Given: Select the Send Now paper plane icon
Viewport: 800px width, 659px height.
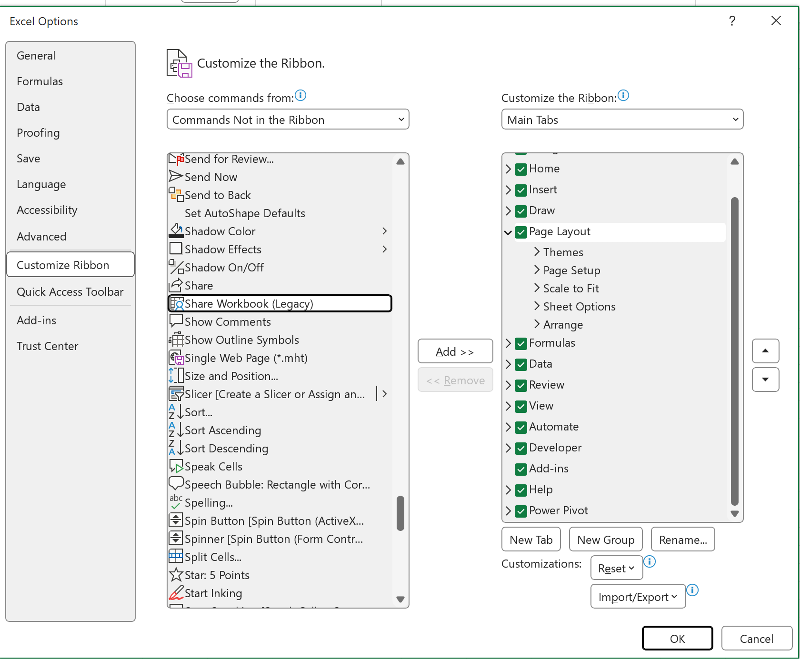Looking at the screenshot, I should (176, 177).
